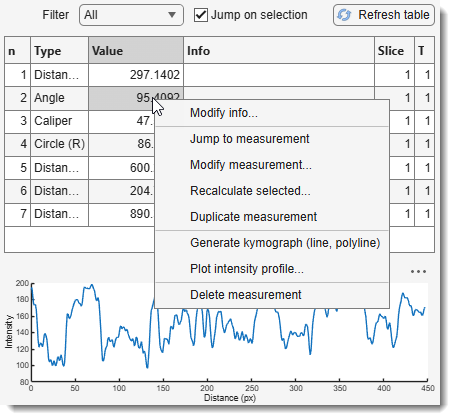The width and height of the screenshot is (455, 420).
Task: Click the Value column header
Action: 136,51
